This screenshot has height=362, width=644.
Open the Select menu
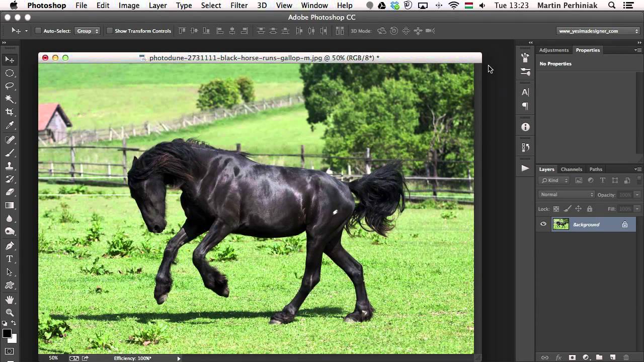point(211,6)
